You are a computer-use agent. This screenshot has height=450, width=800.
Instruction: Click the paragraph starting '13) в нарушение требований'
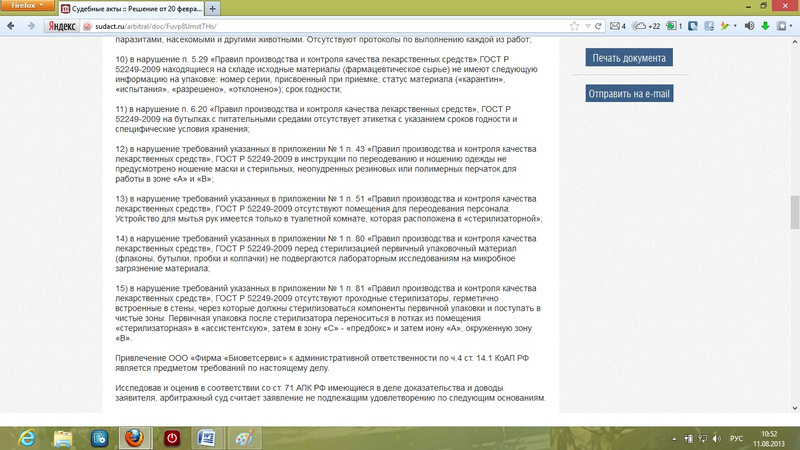coord(329,209)
